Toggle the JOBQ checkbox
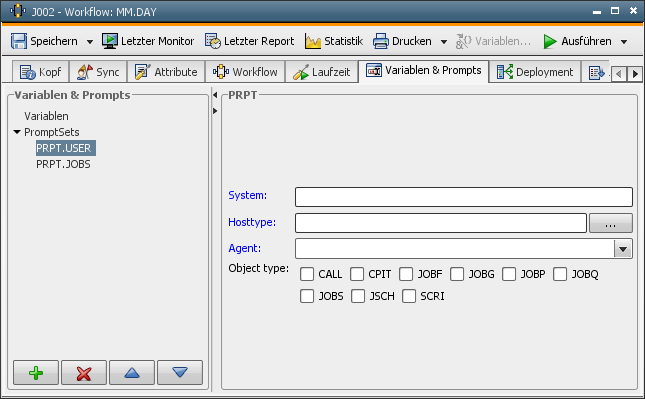Viewport: 645px width, 399px height. pos(560,274)
